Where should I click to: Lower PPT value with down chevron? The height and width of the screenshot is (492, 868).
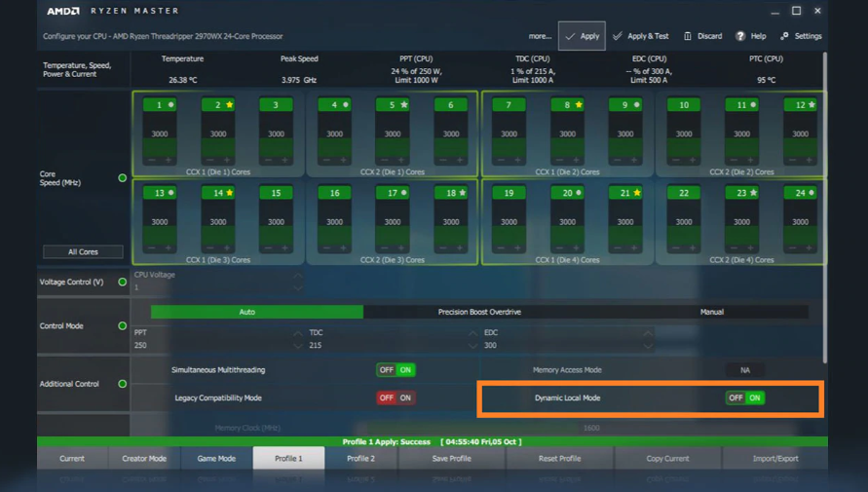pyautogui.click(x=298, y=346)
